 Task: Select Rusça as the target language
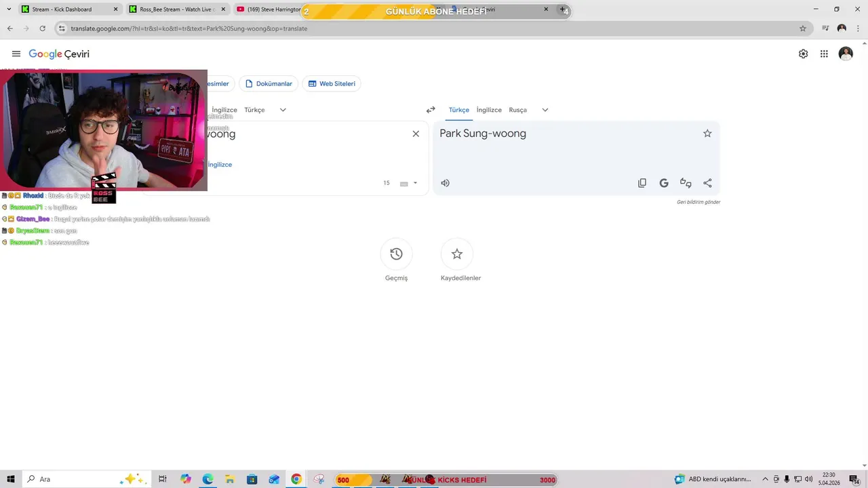click(x=517, y=110)
